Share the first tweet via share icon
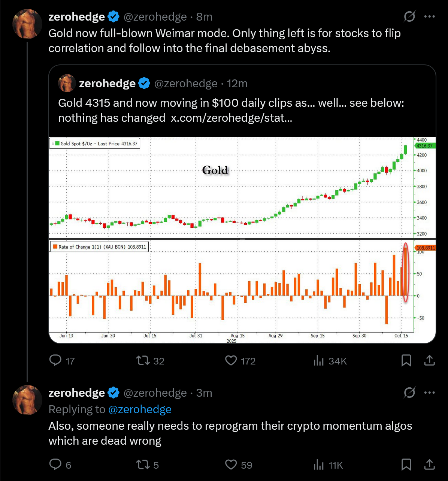 (x=429, y=360)
